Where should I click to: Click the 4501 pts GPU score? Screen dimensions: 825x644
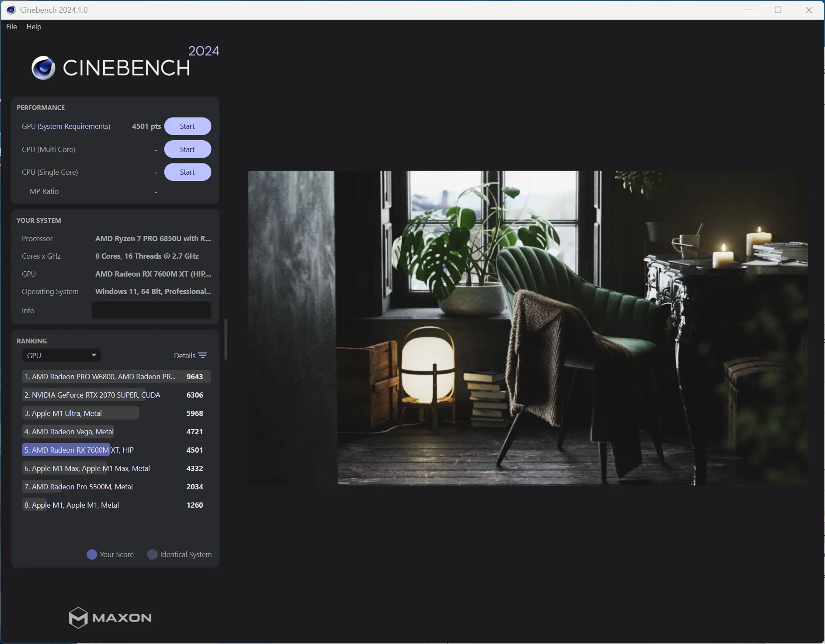point(146,126)
